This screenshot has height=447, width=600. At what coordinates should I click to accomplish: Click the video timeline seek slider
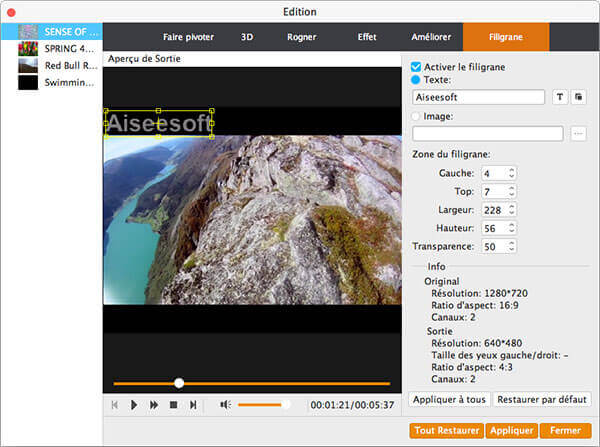click(251, 383)
